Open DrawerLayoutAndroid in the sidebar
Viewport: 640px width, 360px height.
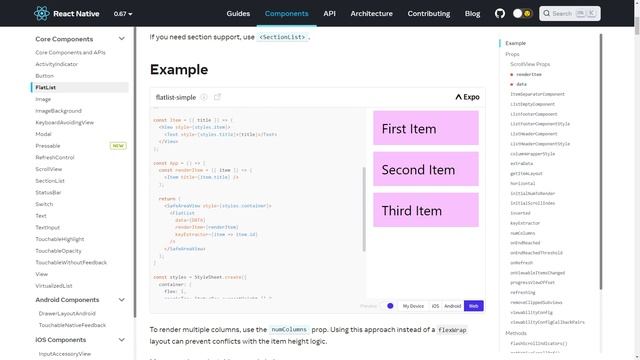pos(67,313)
